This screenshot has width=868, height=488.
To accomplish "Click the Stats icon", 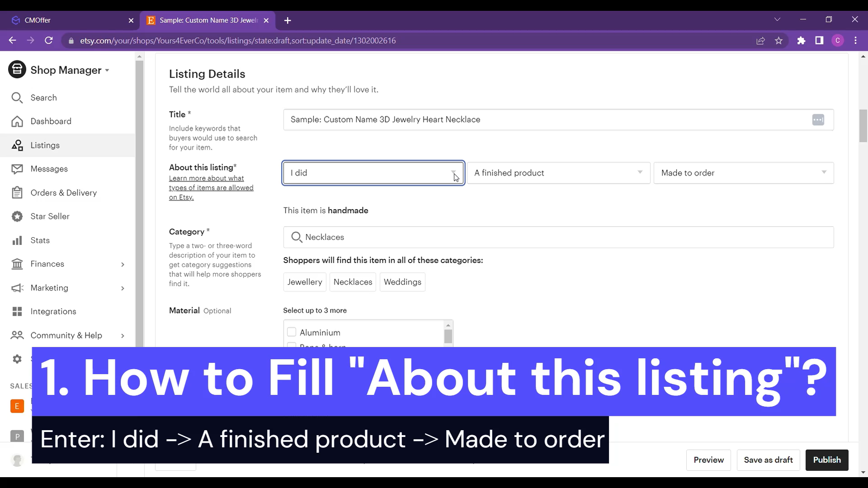I will click(17, 239).
